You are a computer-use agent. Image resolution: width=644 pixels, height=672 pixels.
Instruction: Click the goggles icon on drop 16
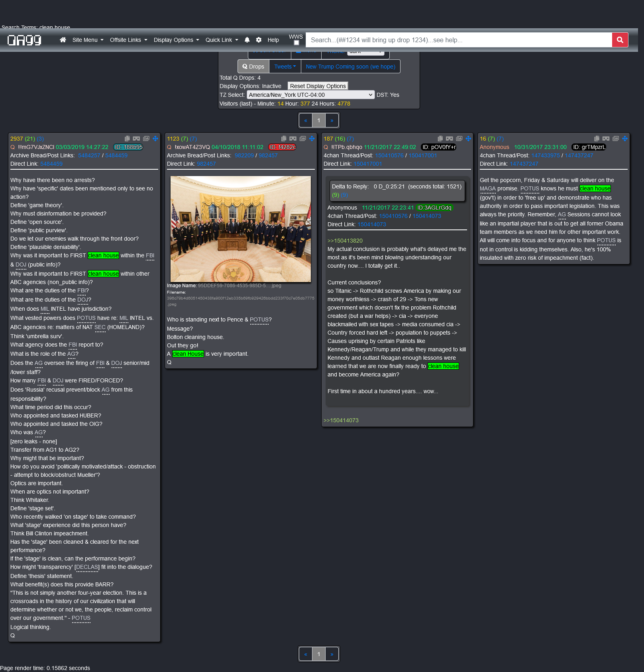coord(606,139)
